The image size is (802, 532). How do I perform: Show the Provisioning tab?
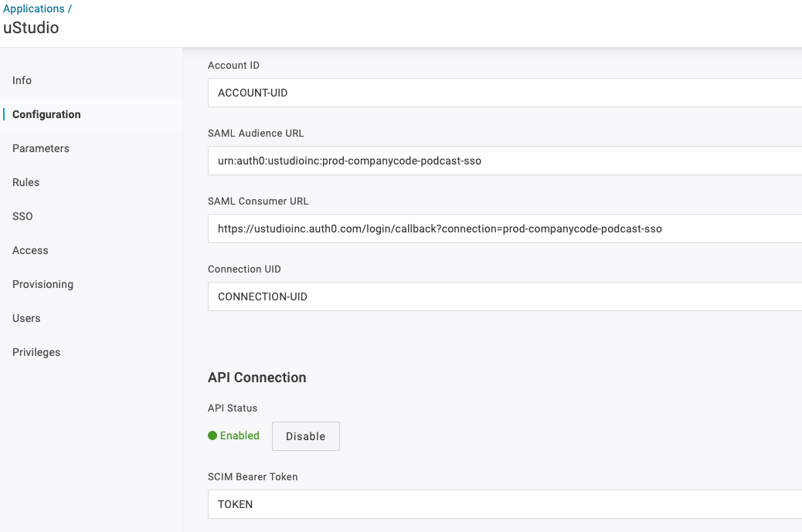click(x=43, y=284)
